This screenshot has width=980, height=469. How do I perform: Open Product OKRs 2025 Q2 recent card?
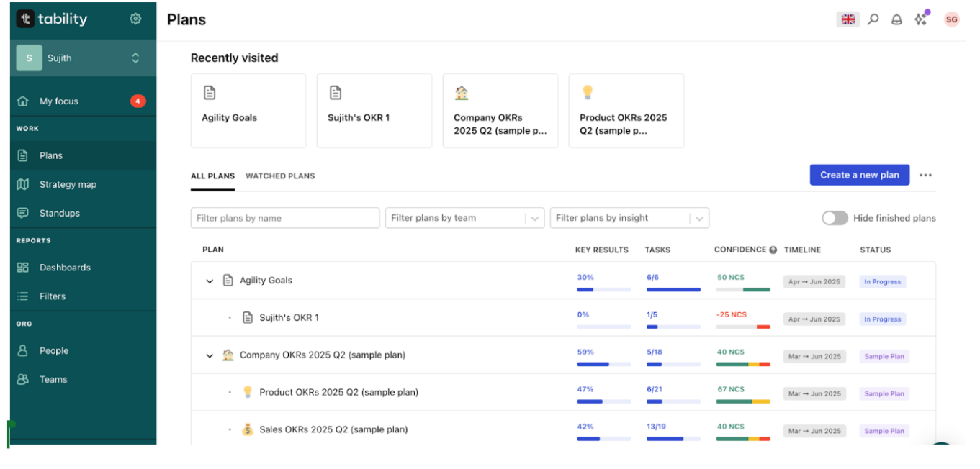(x=626, y=111)
